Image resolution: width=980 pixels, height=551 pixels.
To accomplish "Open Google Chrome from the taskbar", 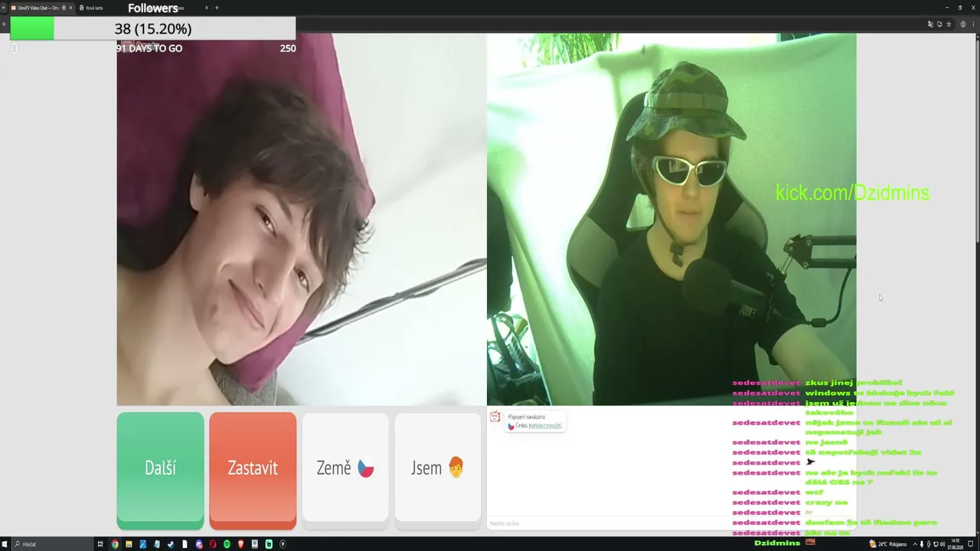I will 115,544.
